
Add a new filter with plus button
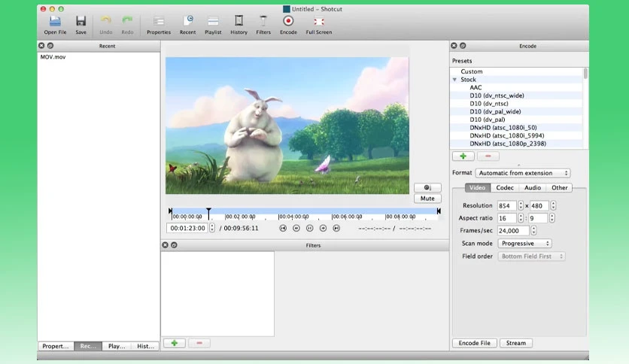175,343
